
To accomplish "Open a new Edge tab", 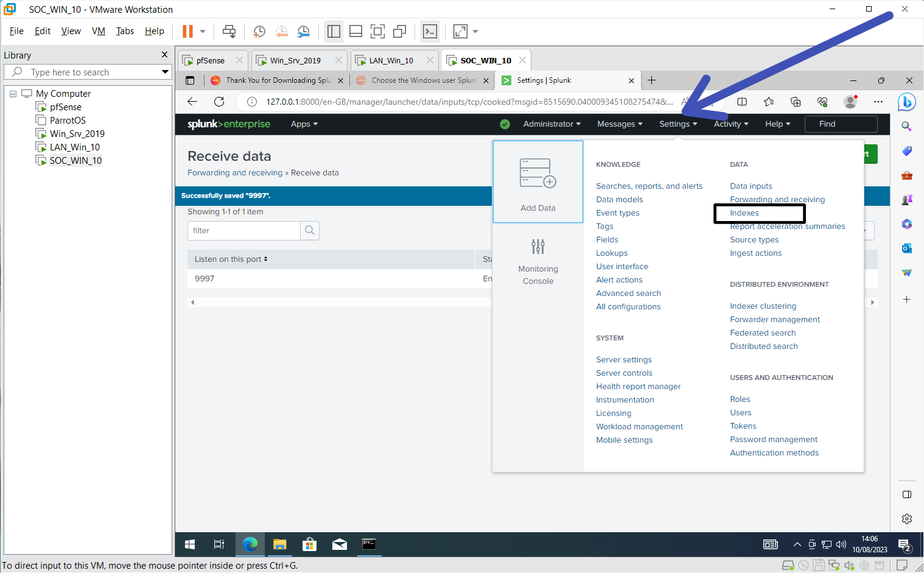I will click(x=651, y=80).
